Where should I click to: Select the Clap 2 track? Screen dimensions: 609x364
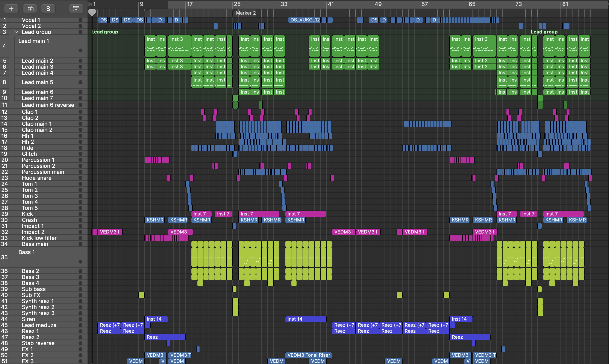tap(30, 118)
